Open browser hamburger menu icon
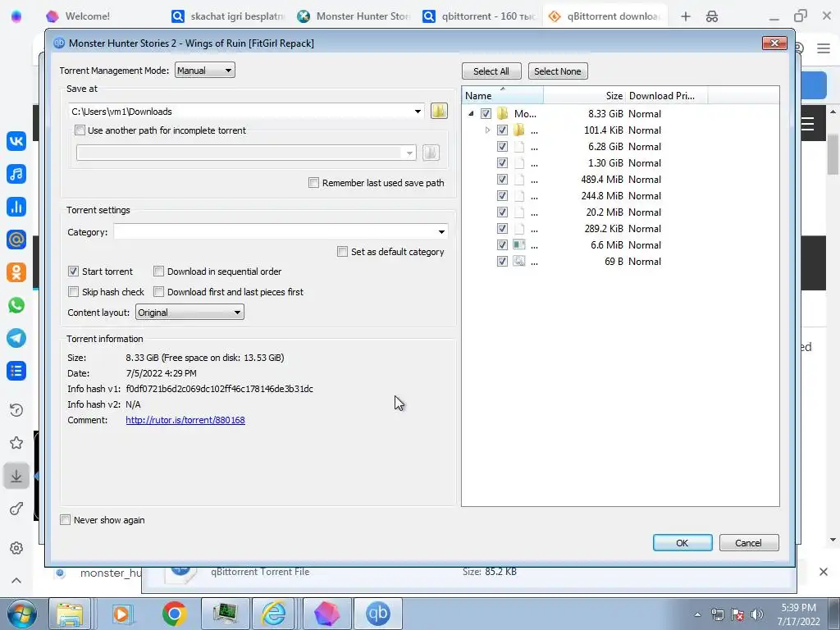Screen dimensions: 840x630 click(824, 48)
